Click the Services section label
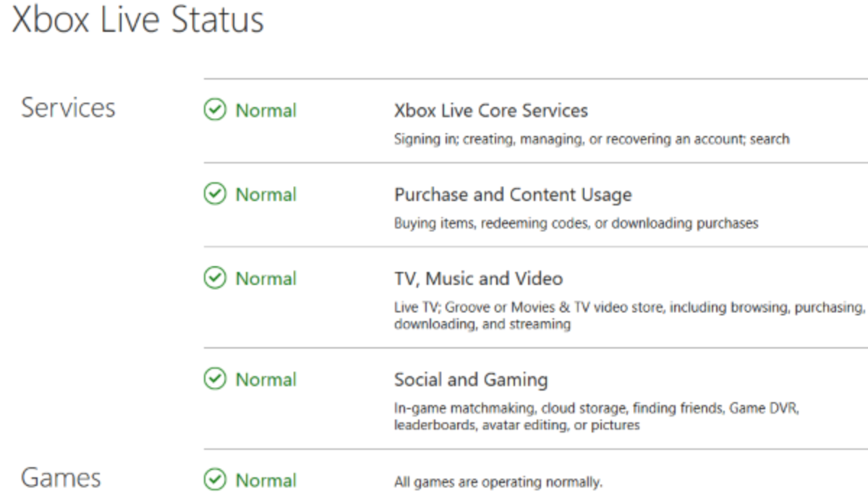The image size is (868, 499). 68,108
